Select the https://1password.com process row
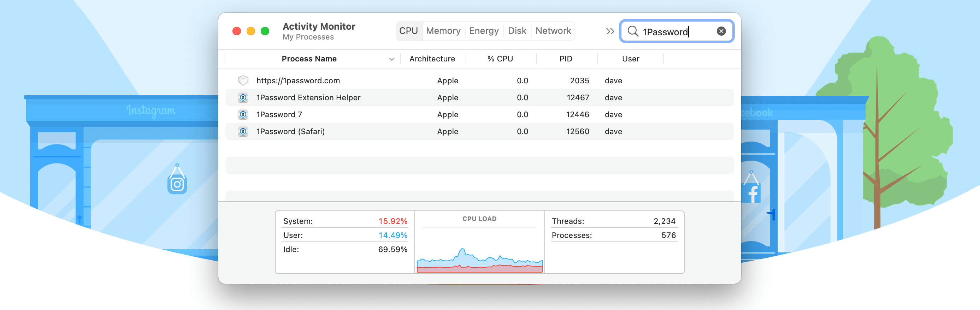Image resolution: width=980 pixels, height=310 pixels. [x=479, y=81]
